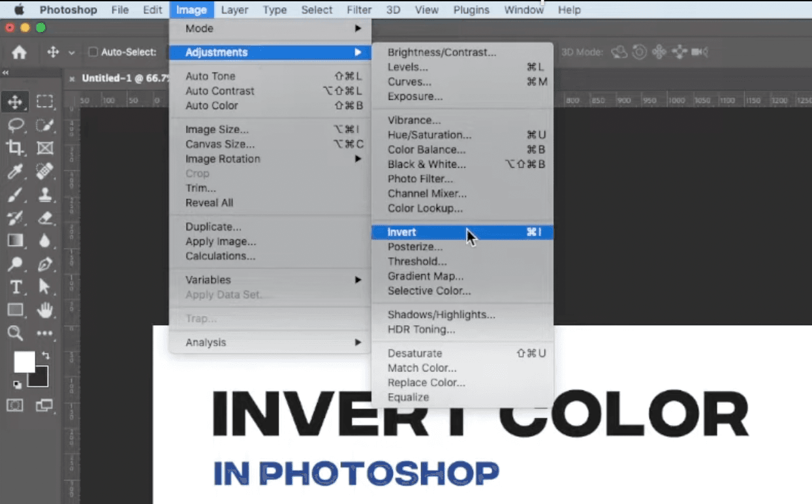Go to the Home screen icon

[x=20, y=52]
